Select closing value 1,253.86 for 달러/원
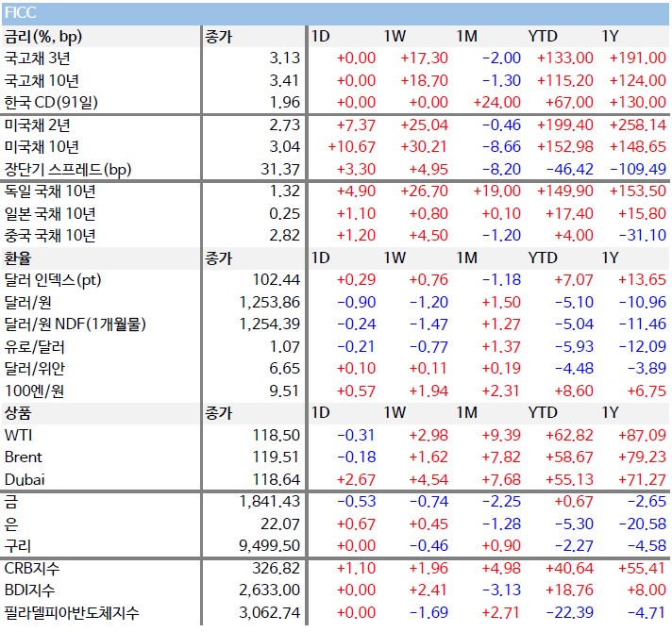The height and width of the screenshot is (632, 672). coord(270,302)
